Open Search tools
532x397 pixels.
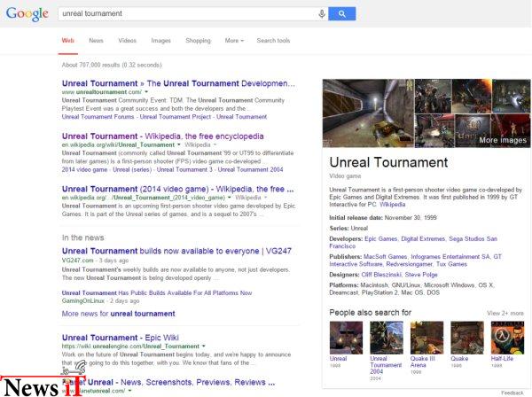coord(273,41)
